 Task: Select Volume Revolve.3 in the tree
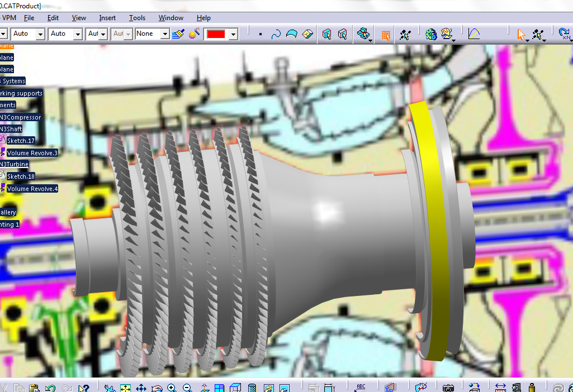point(32,153)
